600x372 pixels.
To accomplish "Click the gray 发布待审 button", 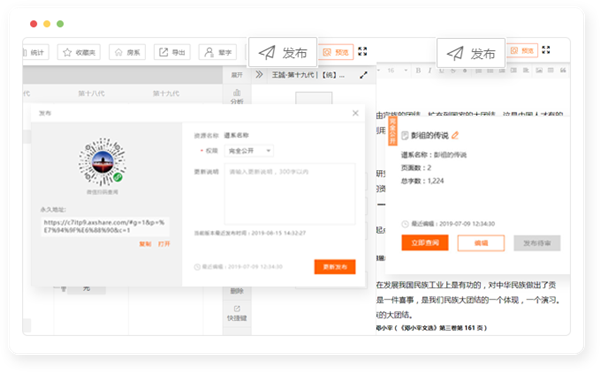I will pyautogui.click(x=537, y=243).
